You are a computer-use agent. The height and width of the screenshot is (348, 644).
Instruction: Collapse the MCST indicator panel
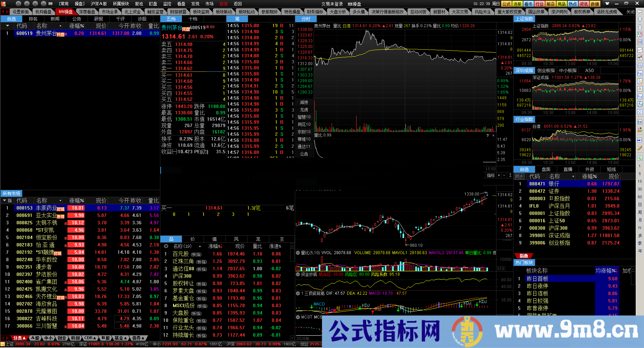coord(298,317)
